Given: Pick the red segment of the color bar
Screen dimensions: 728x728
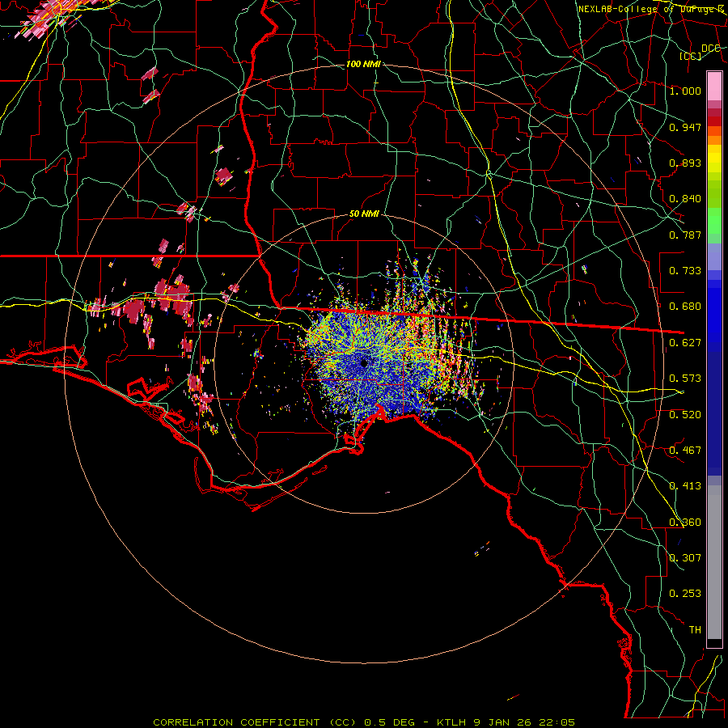Looking at the screenshot, I should [x=714, y=121].
